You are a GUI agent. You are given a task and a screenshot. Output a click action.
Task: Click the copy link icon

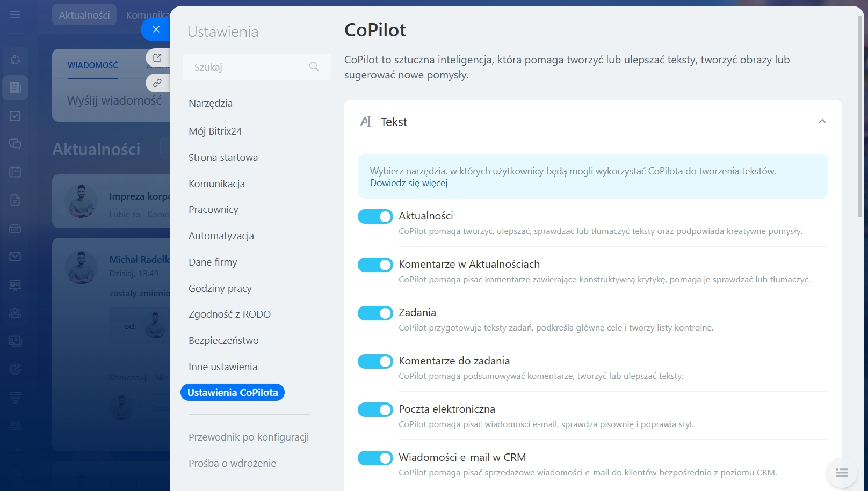157,83
